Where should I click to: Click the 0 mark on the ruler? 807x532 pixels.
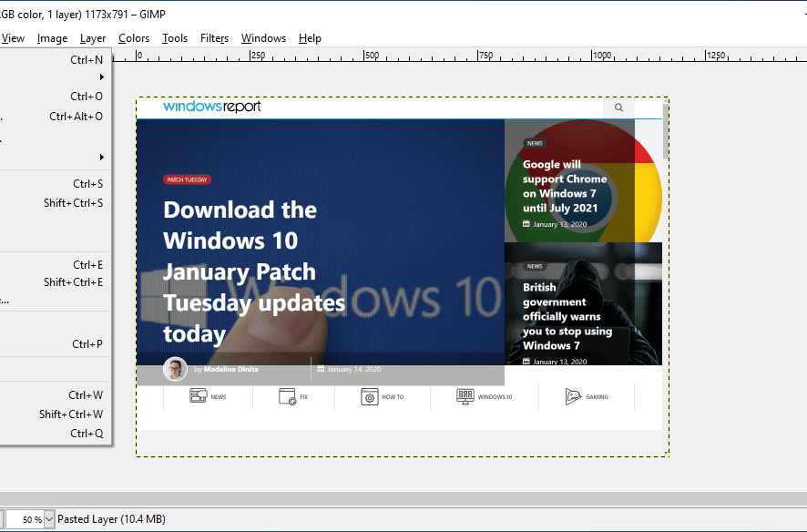139,55
